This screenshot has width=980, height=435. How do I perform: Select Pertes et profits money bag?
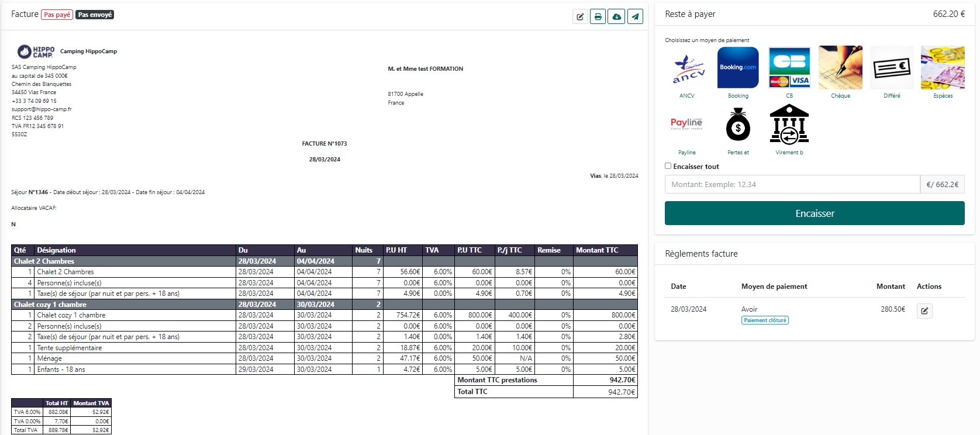point(738,125)
